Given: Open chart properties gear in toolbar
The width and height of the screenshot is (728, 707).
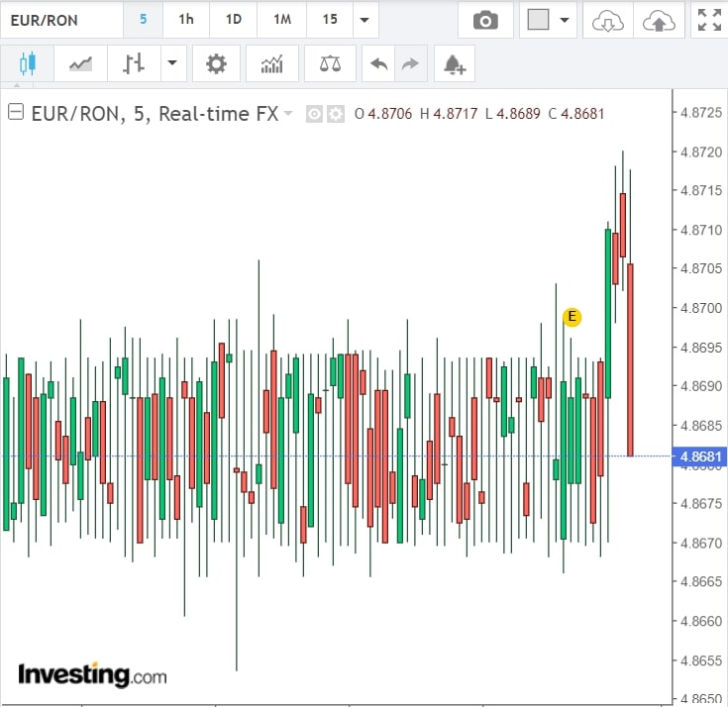Looking at the screenshot, I should point(216,64).
